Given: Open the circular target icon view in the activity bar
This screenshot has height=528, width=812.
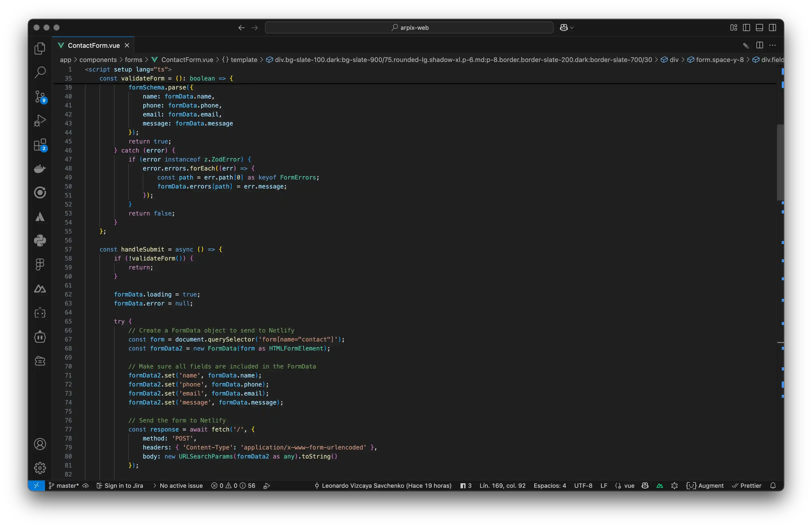Looking at the screenshot, I should coord(40,193).
